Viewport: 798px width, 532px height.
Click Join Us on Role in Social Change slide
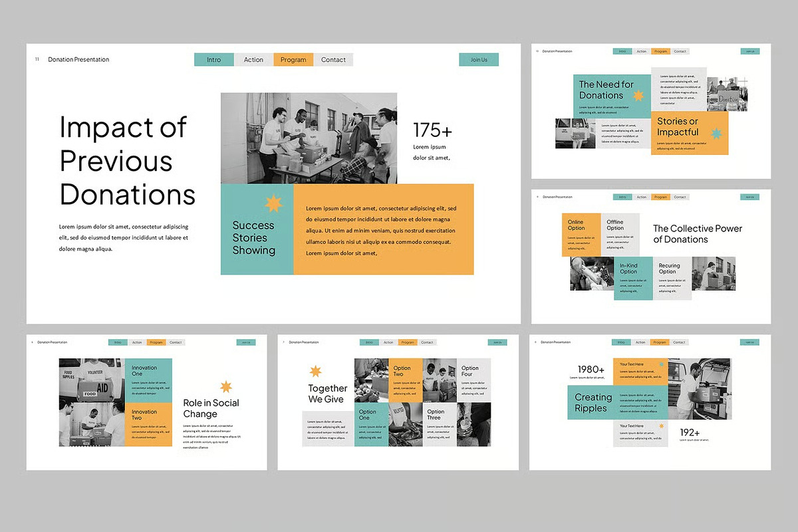(246, 342)
